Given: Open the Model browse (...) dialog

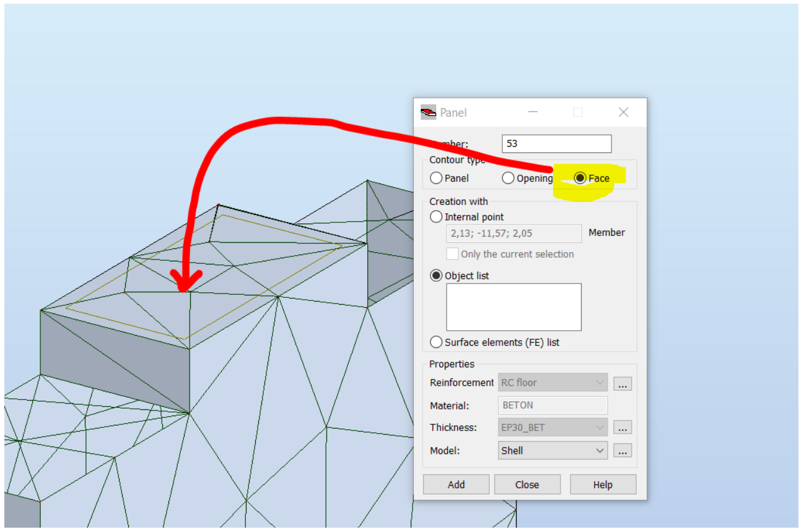Looking at the screenshot, I should [x=623, y=450].
